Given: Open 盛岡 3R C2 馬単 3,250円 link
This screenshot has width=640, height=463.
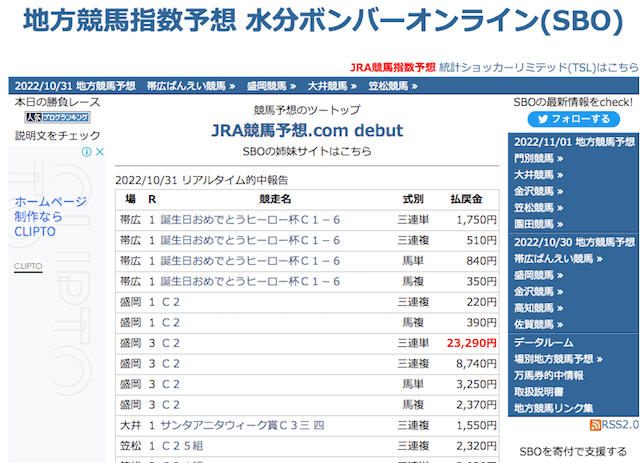Looking at the screenshot, I should pos(171,384).
